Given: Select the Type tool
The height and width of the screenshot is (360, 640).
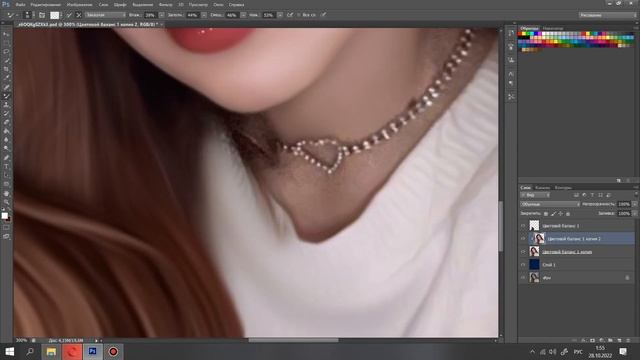Looking at the screenshot, I should point(6,167).
